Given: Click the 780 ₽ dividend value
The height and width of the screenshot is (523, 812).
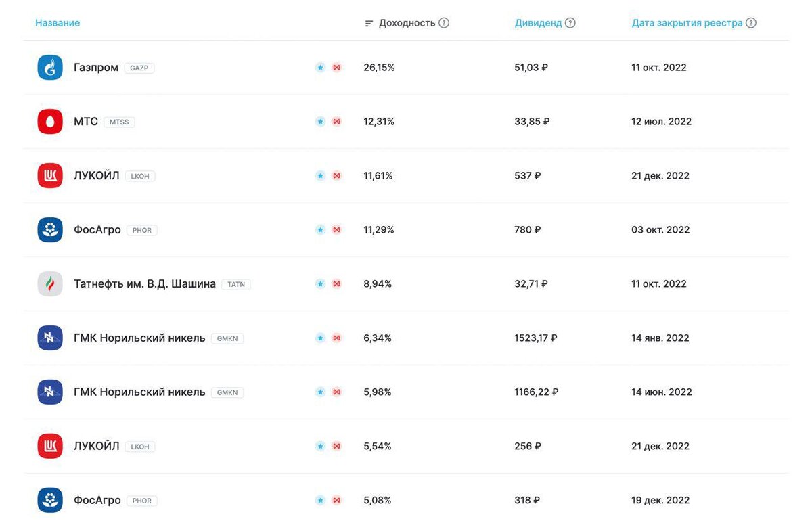Looking at the screenshot, I should coord(528,230).
